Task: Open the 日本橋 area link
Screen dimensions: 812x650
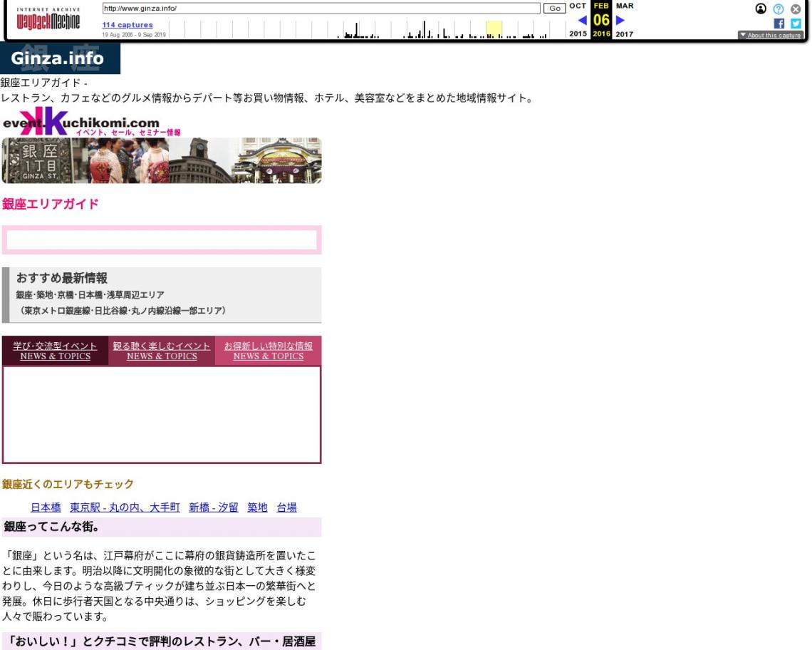Action: click(46, 507)
